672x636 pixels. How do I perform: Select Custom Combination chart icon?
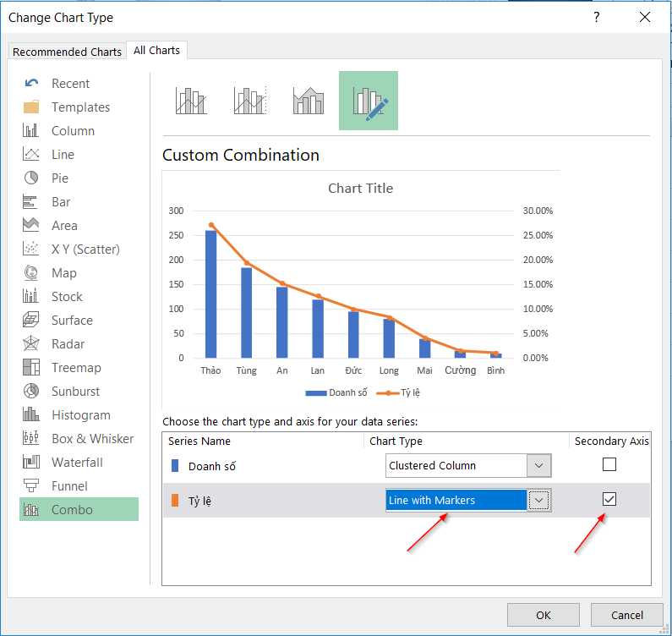pyautogui.click(x=369, y=101)
